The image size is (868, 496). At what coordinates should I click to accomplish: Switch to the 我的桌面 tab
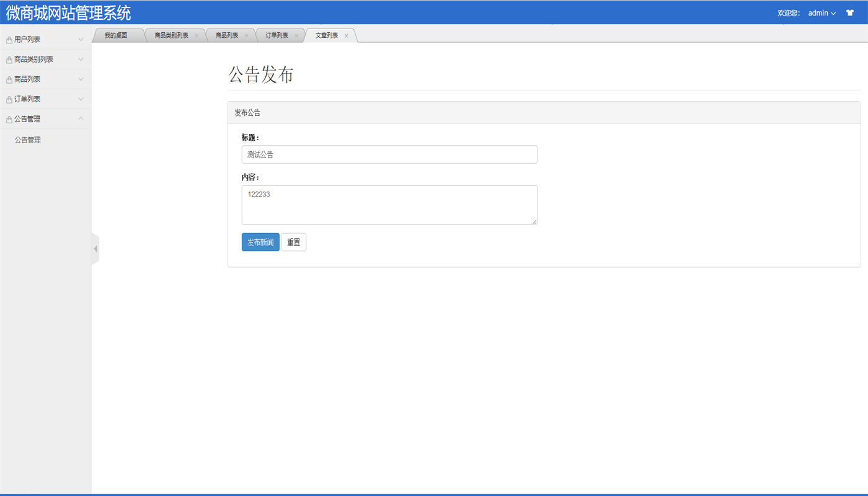click(x=116, y=35)
